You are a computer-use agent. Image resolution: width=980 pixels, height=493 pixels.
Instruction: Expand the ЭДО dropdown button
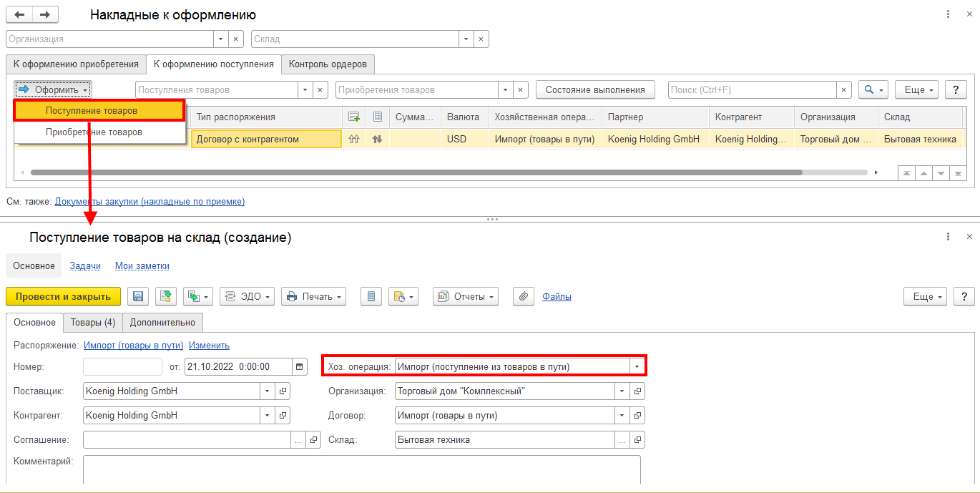coord(247,296)
